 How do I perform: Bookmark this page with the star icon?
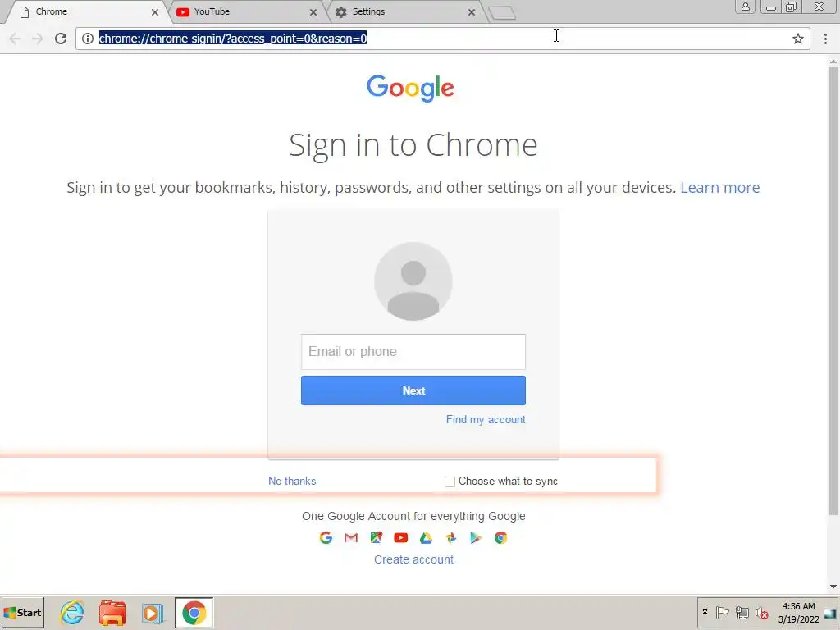[x=797, y=39]
